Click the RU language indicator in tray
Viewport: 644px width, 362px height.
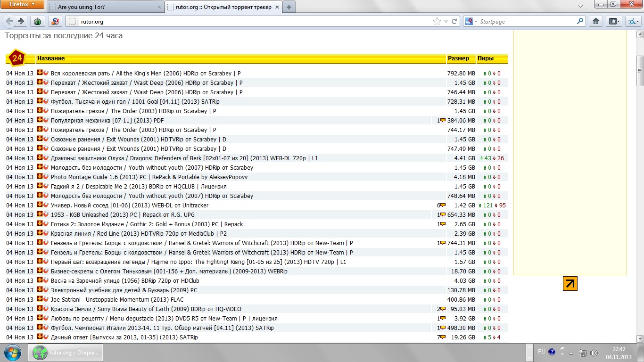click(x=541, y=352)
